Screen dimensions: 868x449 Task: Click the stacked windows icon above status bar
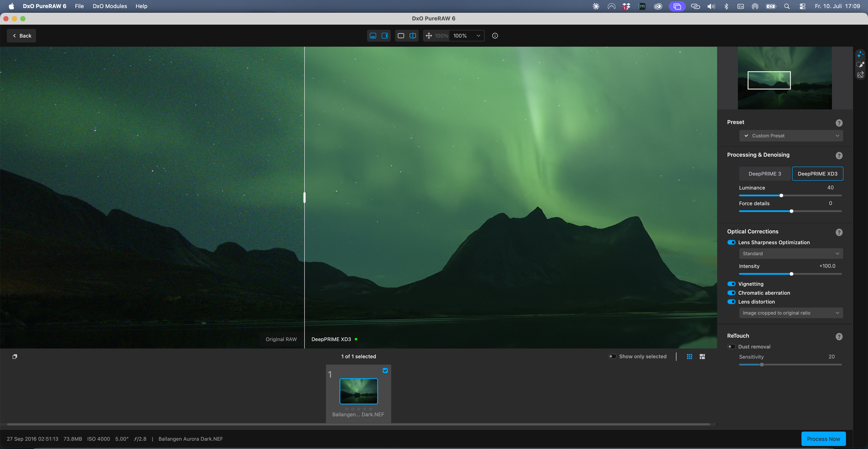15,357
